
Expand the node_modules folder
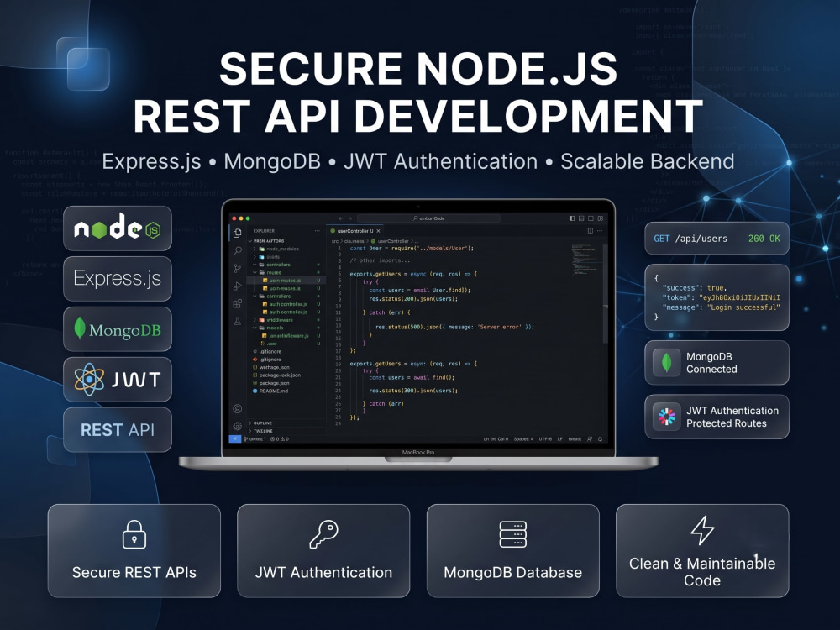tap(282, 249)
